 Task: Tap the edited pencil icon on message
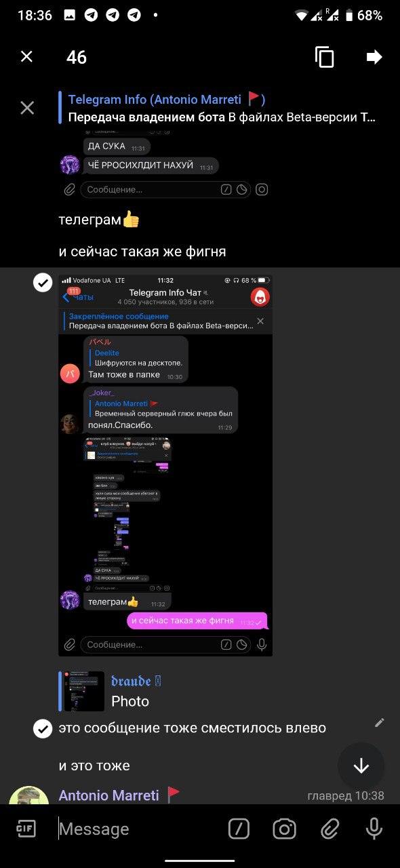[380, 723]
